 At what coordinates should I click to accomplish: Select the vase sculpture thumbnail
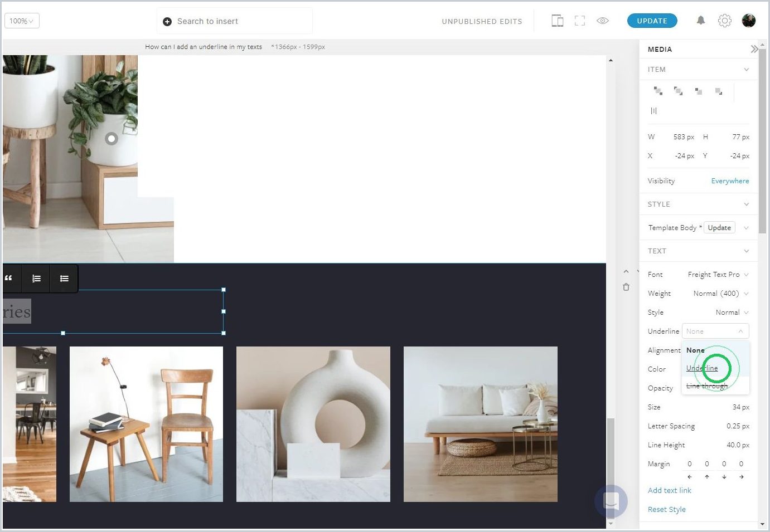(313, 424)
